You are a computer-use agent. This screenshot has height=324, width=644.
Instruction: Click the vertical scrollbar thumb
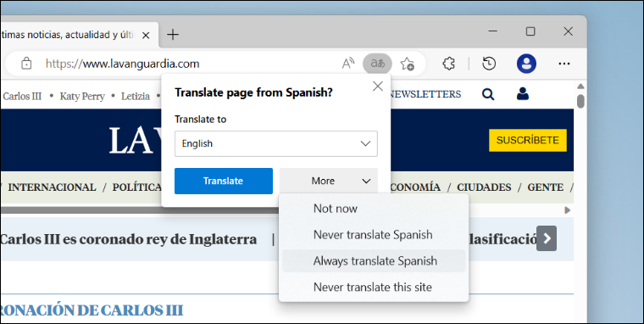(x=580, y=101)
